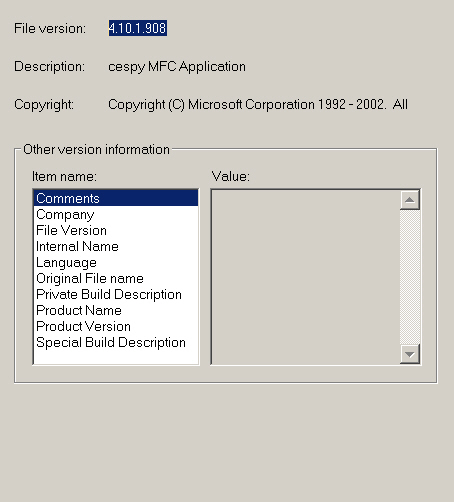Image resolution: width=454 pixels, height=502 pixels.
Task: Select Original File name entry
Action: tap(116, 278)
